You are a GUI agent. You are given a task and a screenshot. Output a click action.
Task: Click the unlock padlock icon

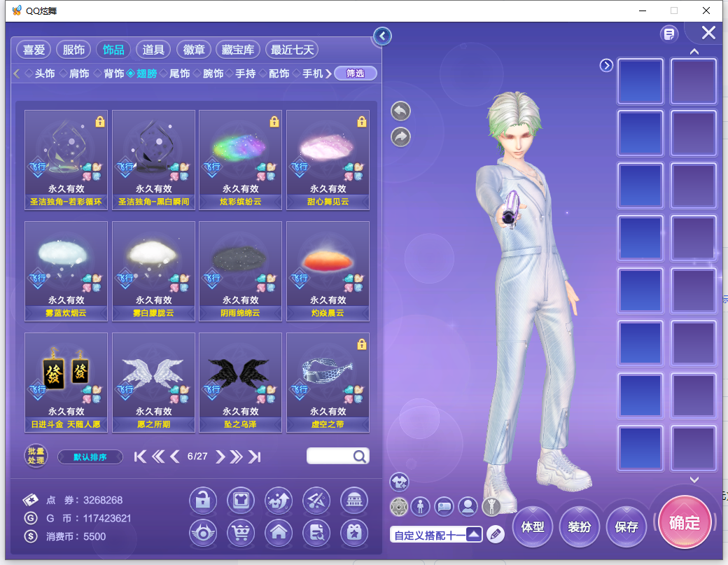point(203,501)
